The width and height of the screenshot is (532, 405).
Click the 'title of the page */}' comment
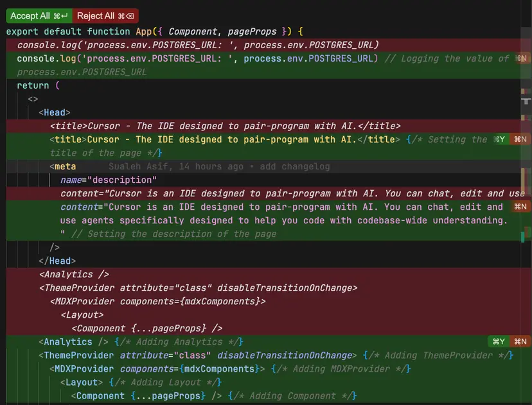106,153
